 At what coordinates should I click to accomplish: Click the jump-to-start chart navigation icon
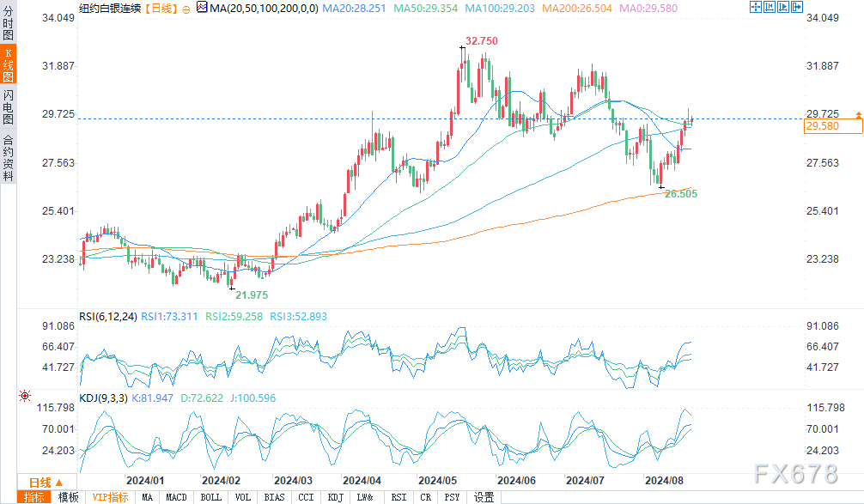pos(770,7)
